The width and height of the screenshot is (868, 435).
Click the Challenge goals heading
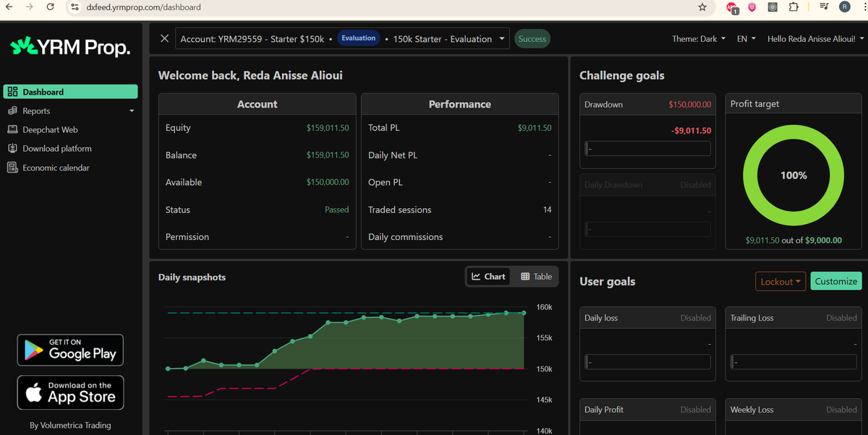tap(622, 75)
